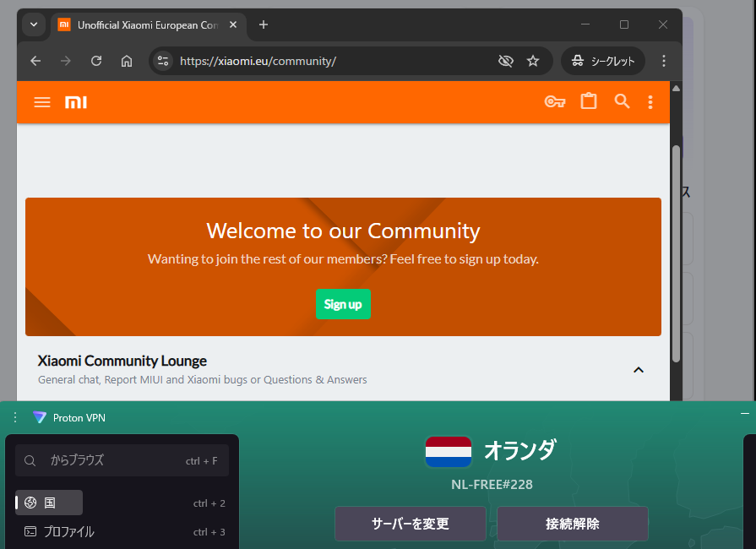Collapse the Xiaomi Community Lounge section

point(639,370)
